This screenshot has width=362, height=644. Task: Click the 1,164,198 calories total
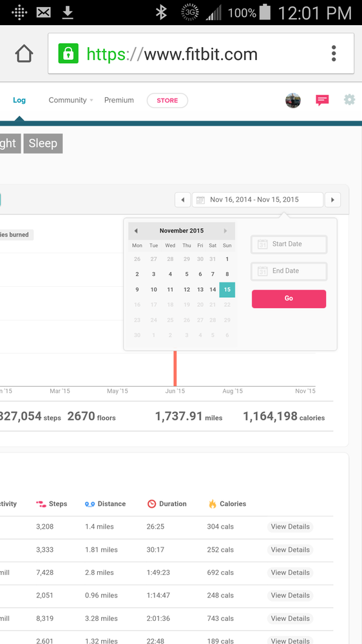click(283, 417)
